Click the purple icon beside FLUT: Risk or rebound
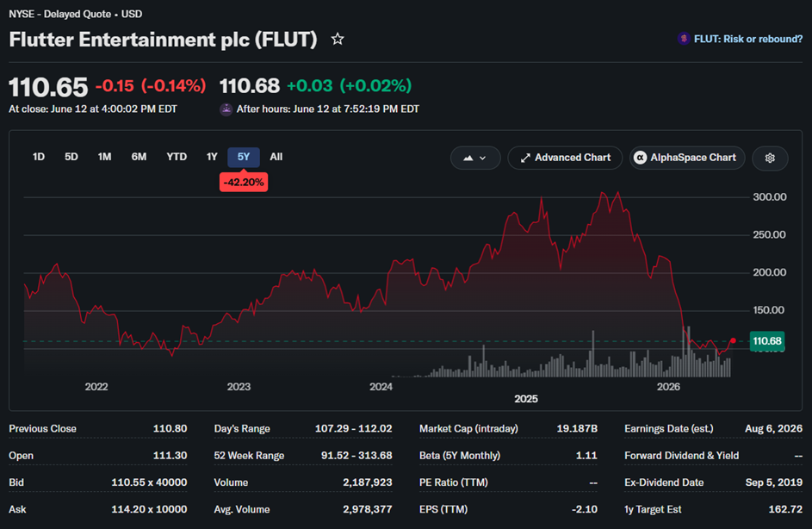Image resolution: width=812 pixels, height=529 pixels. pyautogui.click(x=684, y=39)
